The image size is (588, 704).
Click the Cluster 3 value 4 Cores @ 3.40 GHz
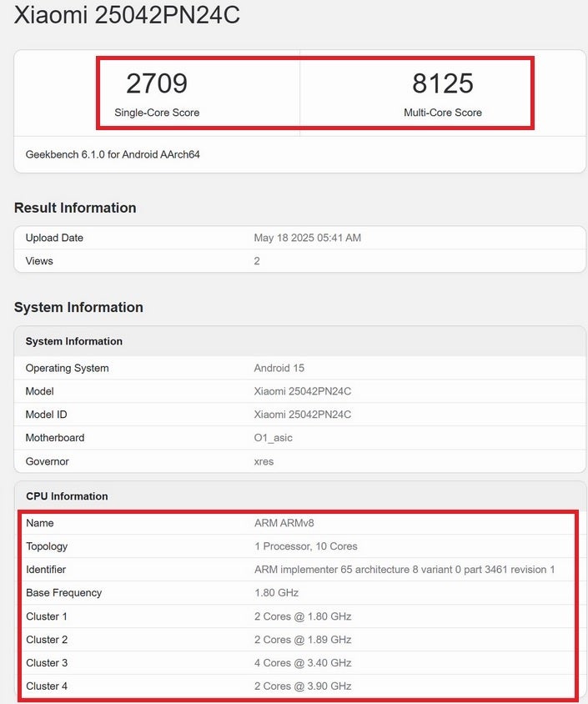click(x=303, y=663)
